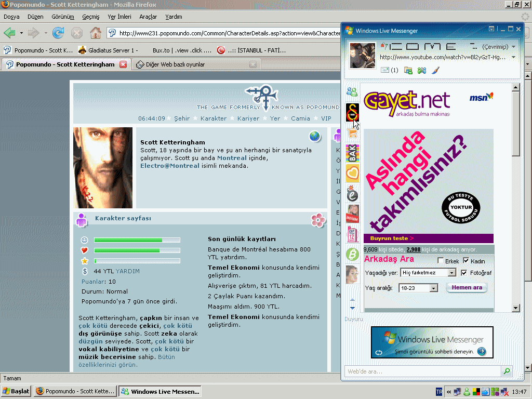
Task: Open the CEP 12 tab in Messenger
Action: 352,234
